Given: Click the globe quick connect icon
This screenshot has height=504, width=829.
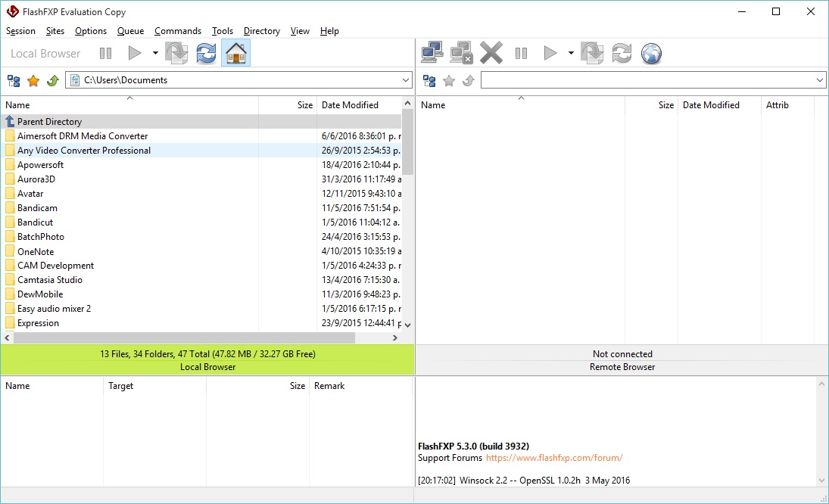Looking at the screenshot, I should tap(651, 53).
